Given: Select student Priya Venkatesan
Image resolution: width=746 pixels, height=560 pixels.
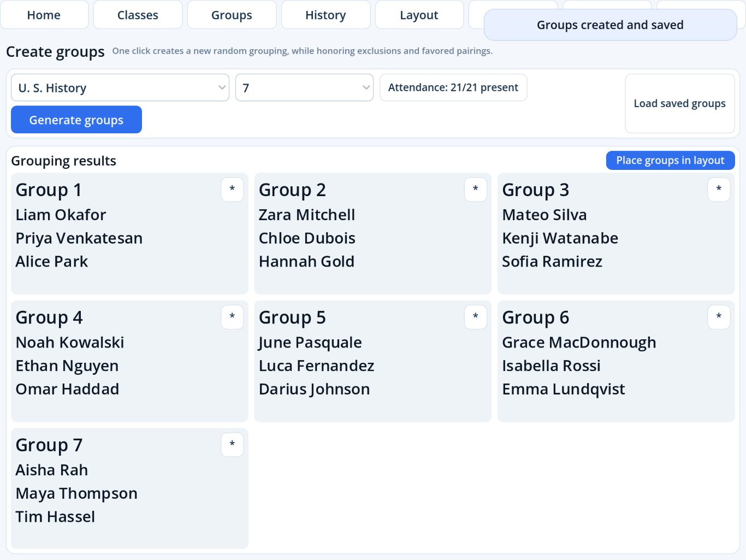Looking at the screenshot, I should click(x=79, y=238).
